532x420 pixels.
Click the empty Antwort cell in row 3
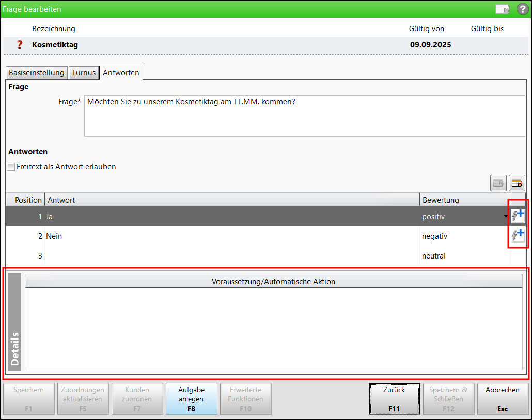(232, 256)
